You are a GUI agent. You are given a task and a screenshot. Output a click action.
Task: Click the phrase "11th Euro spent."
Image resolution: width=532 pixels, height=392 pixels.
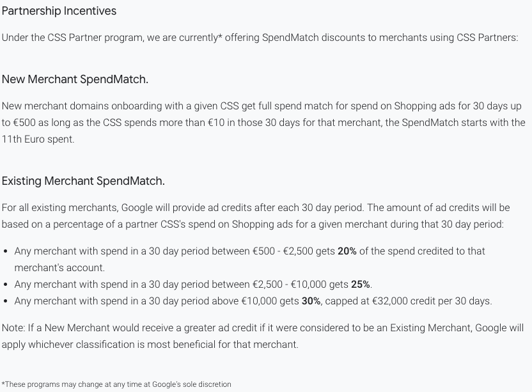click(38, 139)
